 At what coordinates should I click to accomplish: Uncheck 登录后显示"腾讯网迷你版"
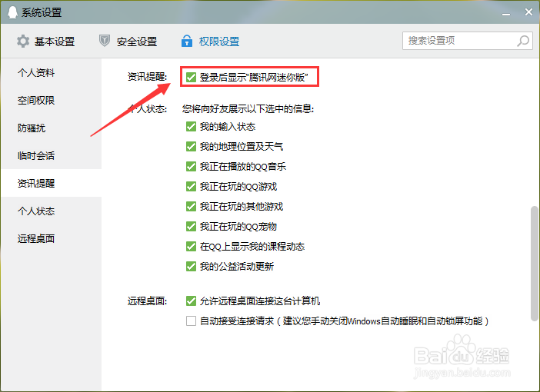click(191, 77)
